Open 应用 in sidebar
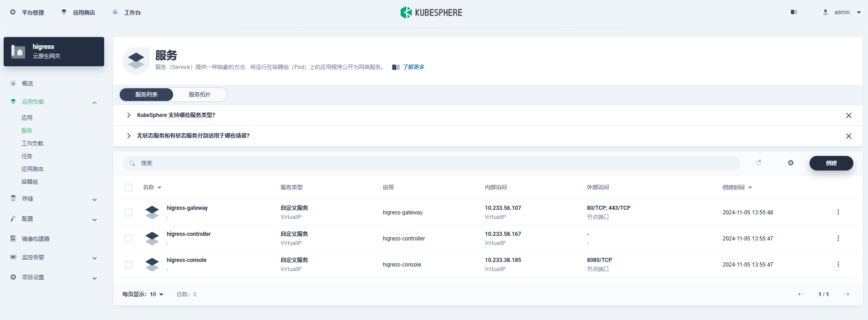868x320 pixels. coord(27,117)
